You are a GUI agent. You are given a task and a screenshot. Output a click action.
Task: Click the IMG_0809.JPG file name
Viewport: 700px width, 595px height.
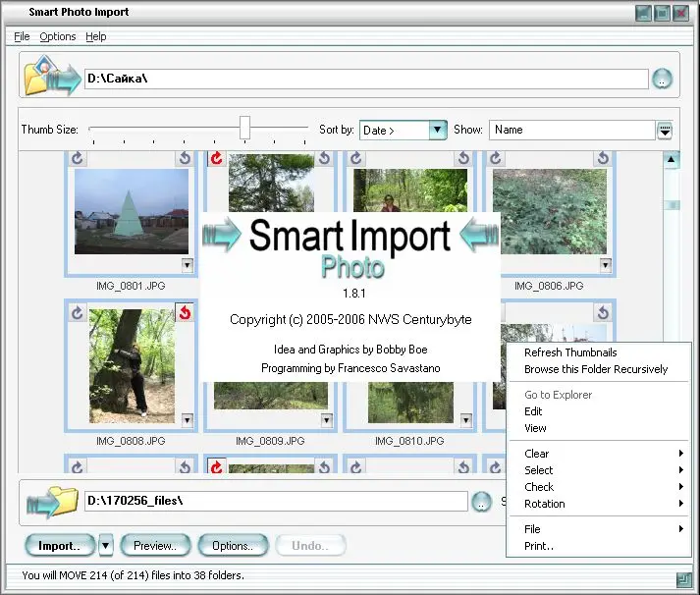tap(270, 441)
